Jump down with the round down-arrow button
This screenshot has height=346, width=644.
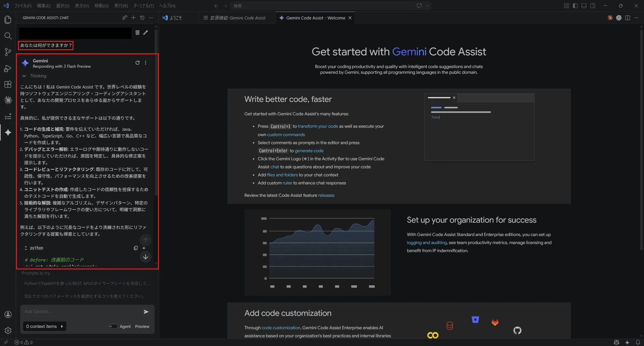[146, 257]
